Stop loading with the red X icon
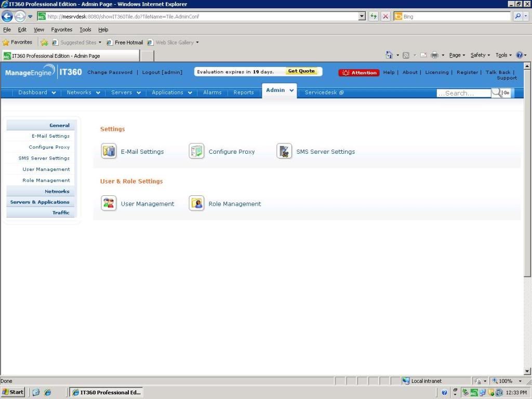 (x=385, y=16)
